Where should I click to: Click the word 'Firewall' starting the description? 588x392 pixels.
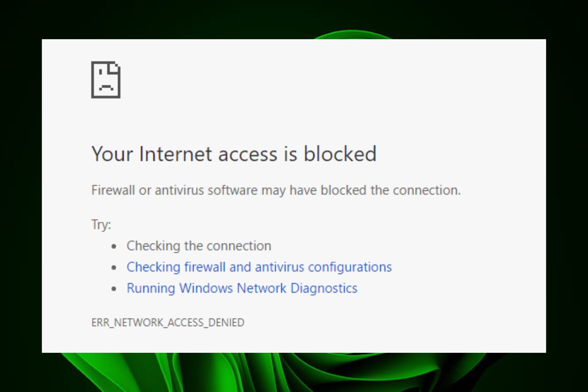tap(113, 190)
